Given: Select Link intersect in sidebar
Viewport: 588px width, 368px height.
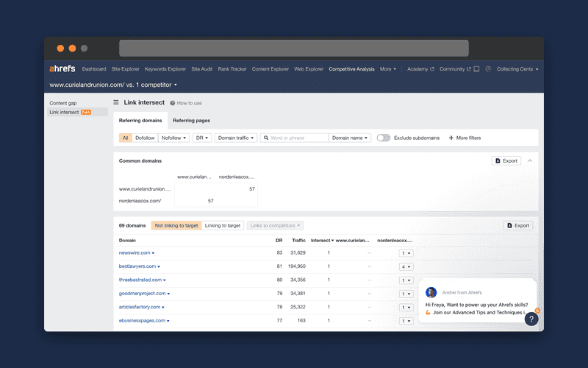Looking at the screenshot, I should tap(77, 112).
